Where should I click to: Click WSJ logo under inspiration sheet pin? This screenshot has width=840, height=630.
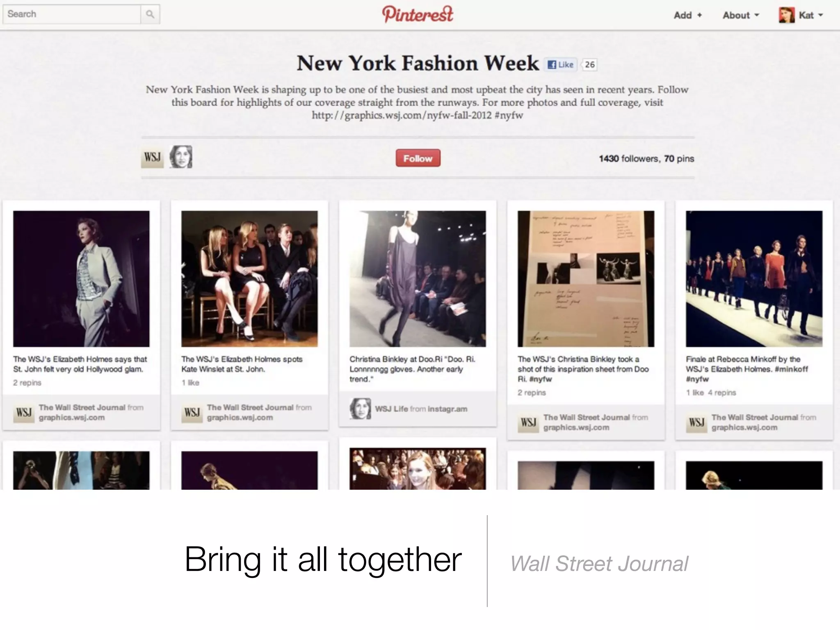click(528, 422)
